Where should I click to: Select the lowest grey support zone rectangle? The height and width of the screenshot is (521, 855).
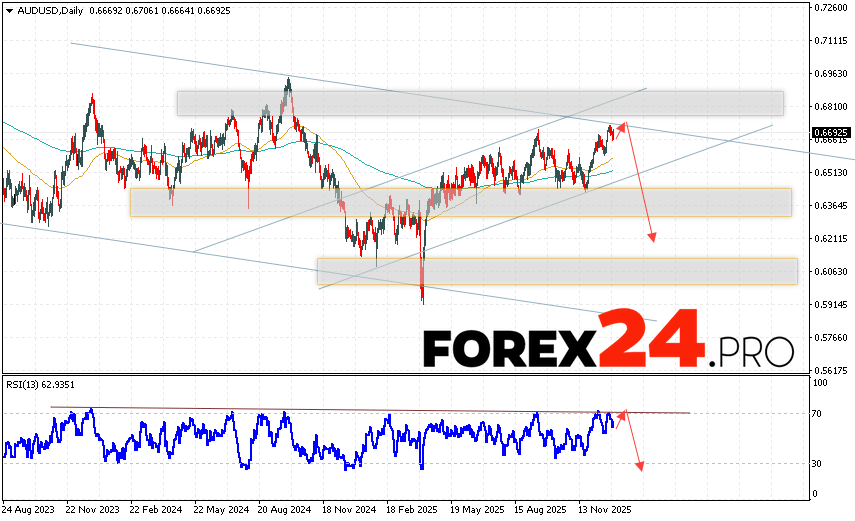557,271
